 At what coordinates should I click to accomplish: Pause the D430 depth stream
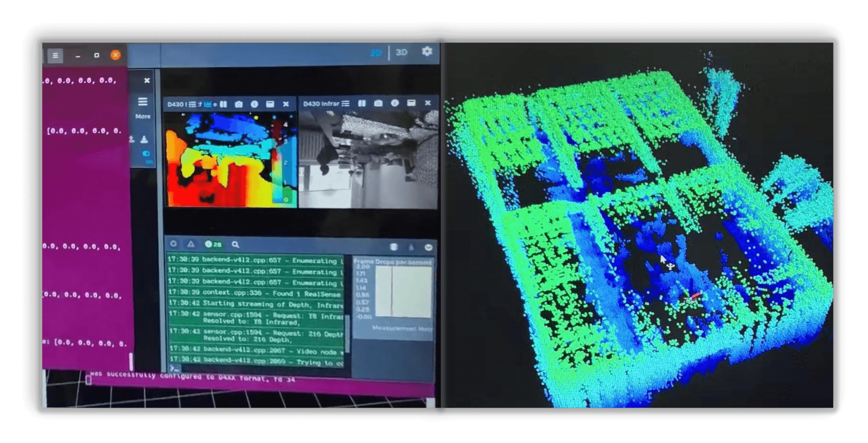coord(223,104)
